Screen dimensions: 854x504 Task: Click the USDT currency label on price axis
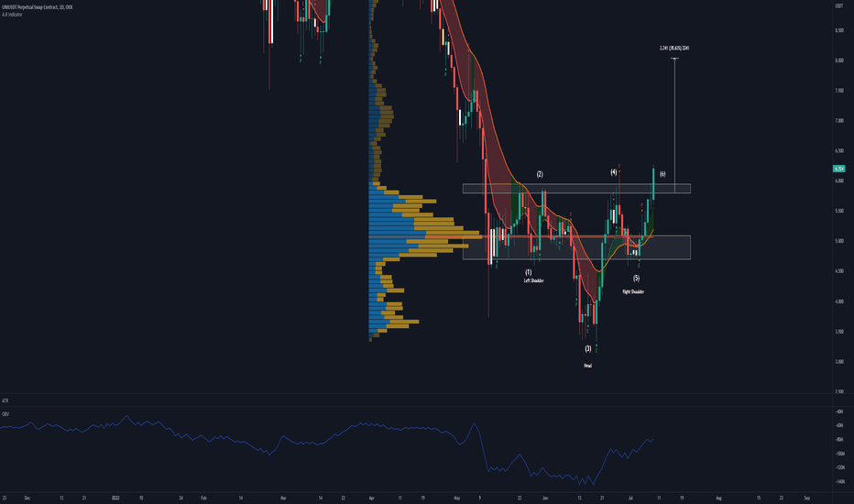point(838,6)
